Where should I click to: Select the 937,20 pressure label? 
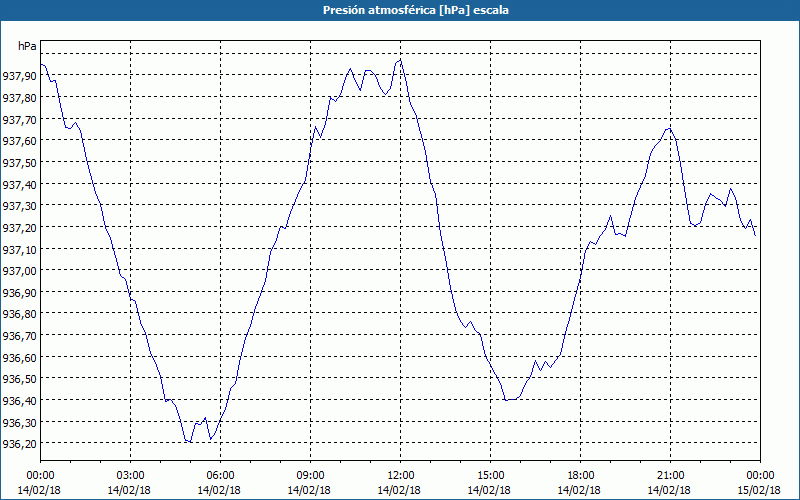click(x=19, y=227)
